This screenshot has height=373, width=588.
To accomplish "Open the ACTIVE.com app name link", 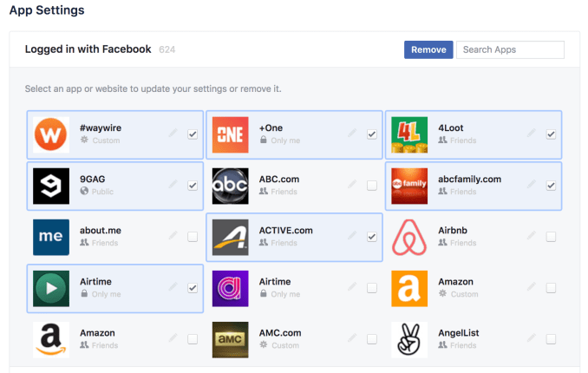I will [x=285, y=231].
